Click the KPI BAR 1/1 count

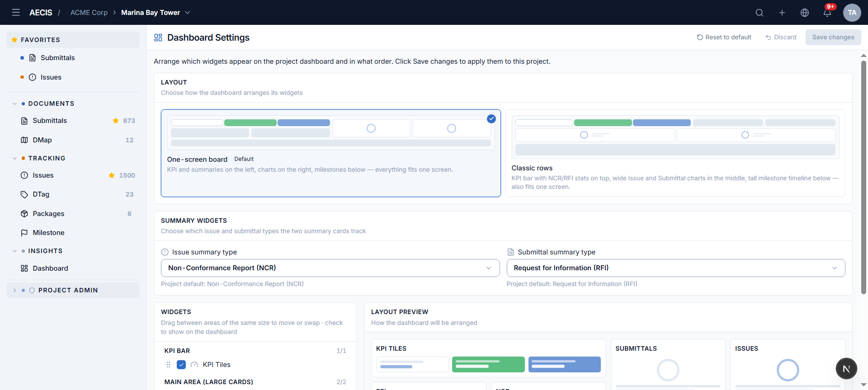click(x=341, y=351)
